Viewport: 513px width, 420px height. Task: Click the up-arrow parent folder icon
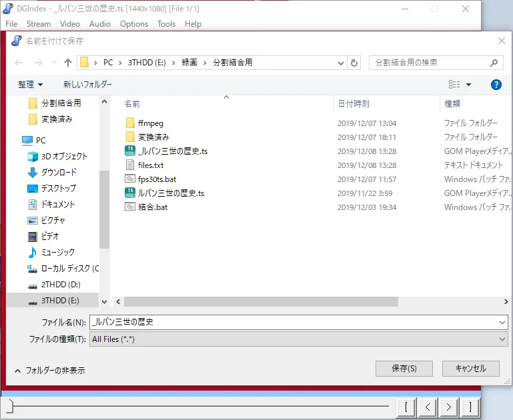pyautogui.click(x=67, y=63)
